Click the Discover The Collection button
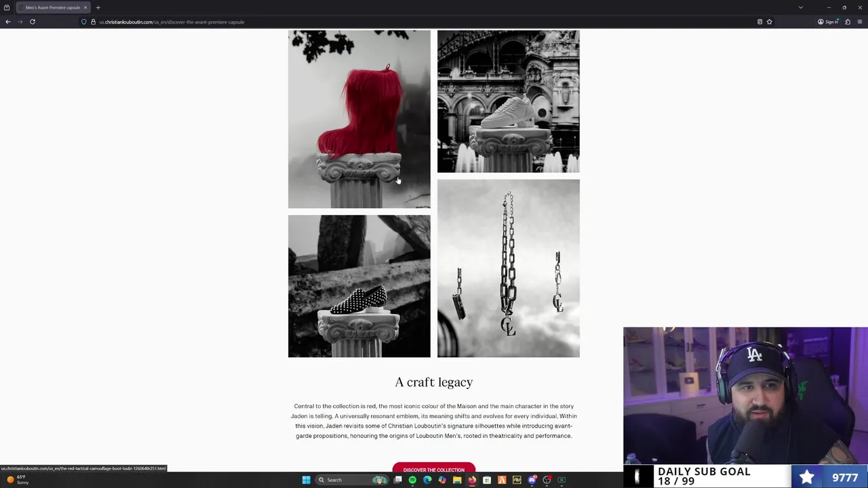Viewport: 868px width, 488px height. pyautogui.click(x=433, y=468)
